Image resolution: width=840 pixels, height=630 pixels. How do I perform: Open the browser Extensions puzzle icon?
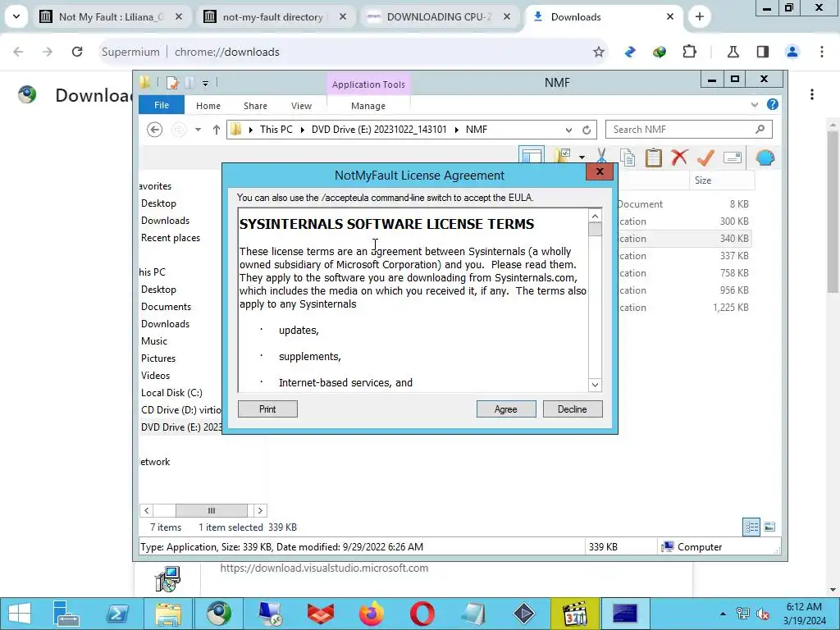pos(689,52)
